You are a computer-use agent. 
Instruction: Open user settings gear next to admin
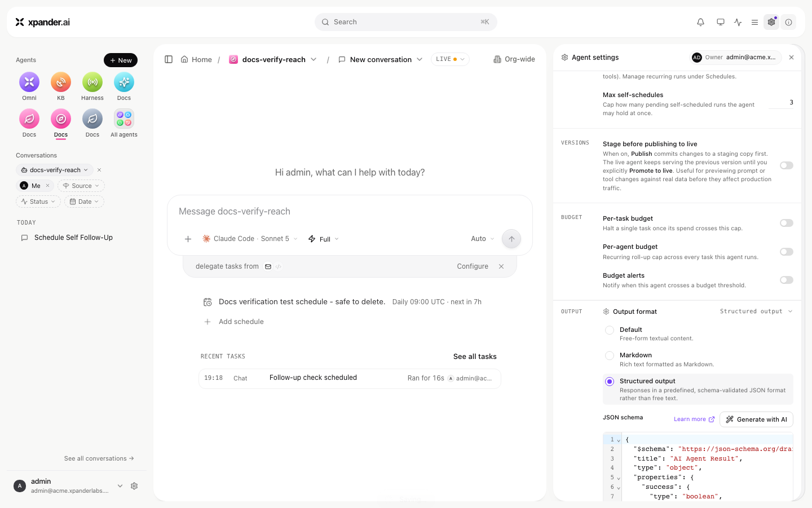point(134,486)
